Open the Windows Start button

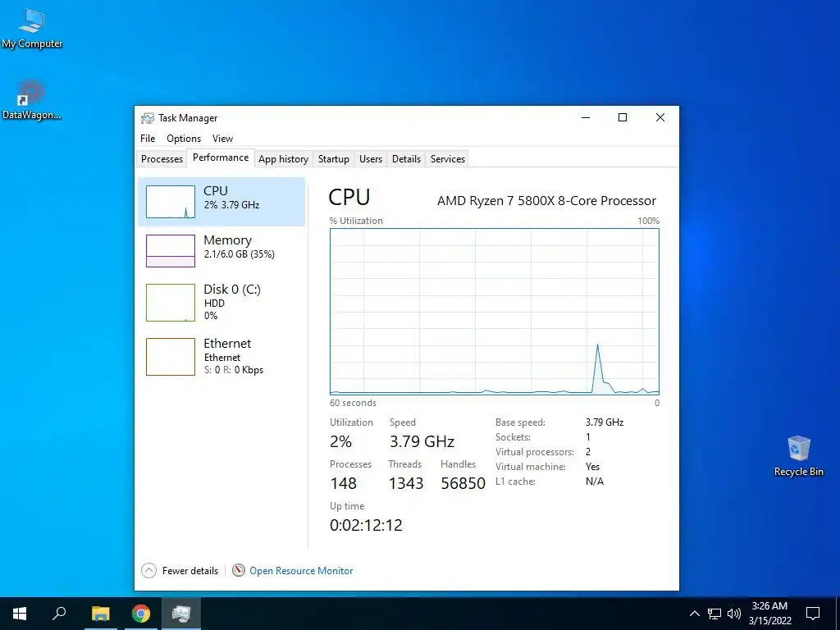coord(20,614)
